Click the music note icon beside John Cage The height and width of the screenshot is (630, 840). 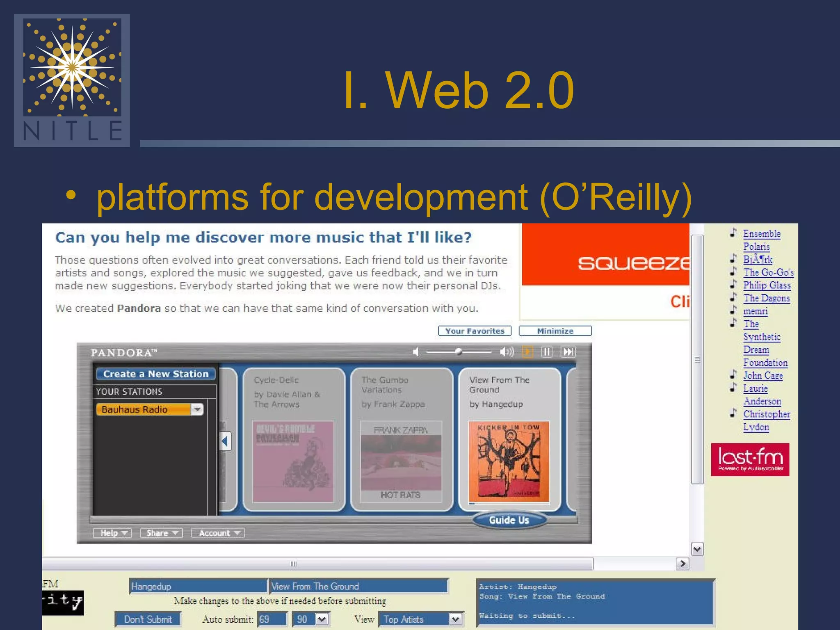[733, 375]
